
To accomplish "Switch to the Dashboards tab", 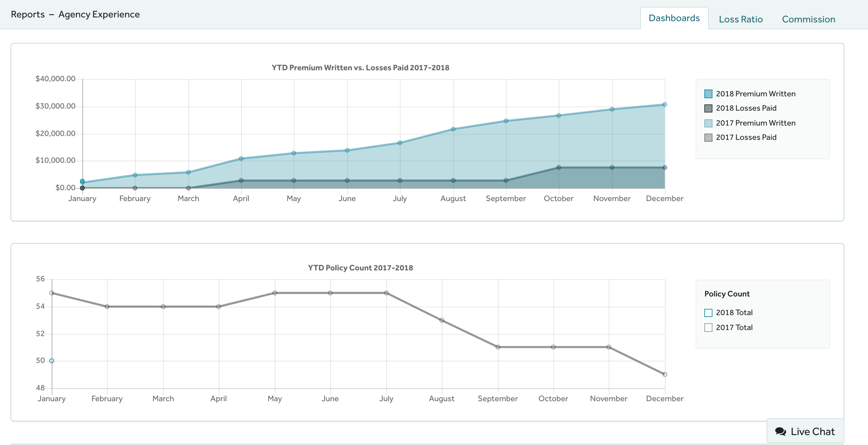I will pos(674,18).
